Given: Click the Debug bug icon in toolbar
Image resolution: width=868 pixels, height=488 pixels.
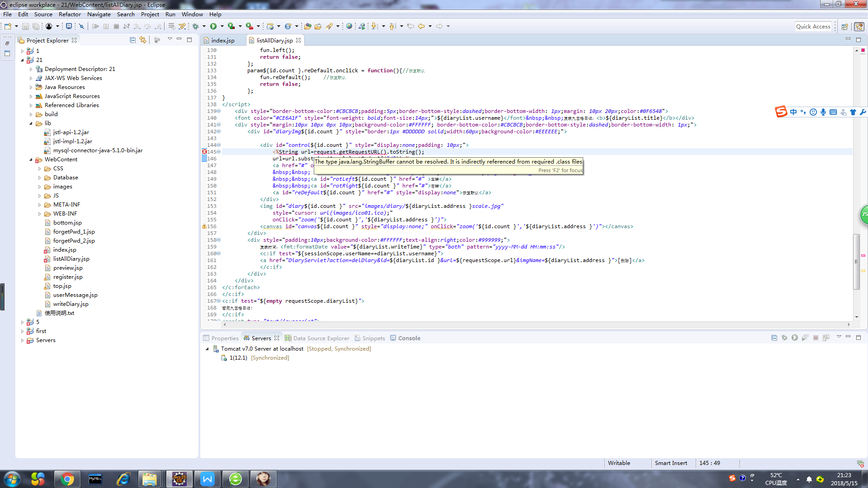Looking at the screenshot, I should [196, 26].
